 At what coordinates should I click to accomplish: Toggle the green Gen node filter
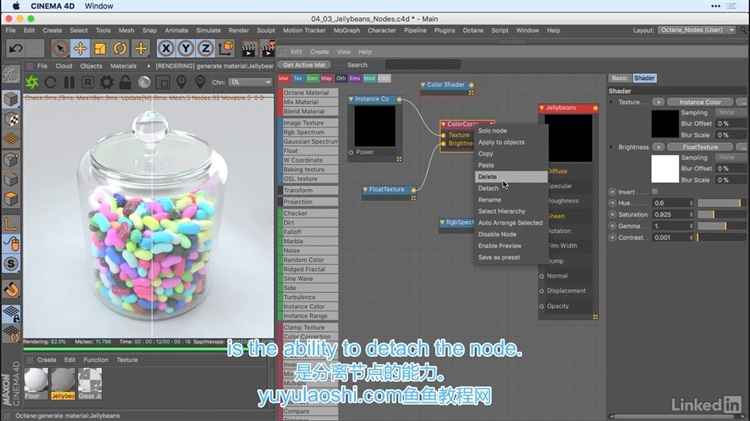click(312, 78)
